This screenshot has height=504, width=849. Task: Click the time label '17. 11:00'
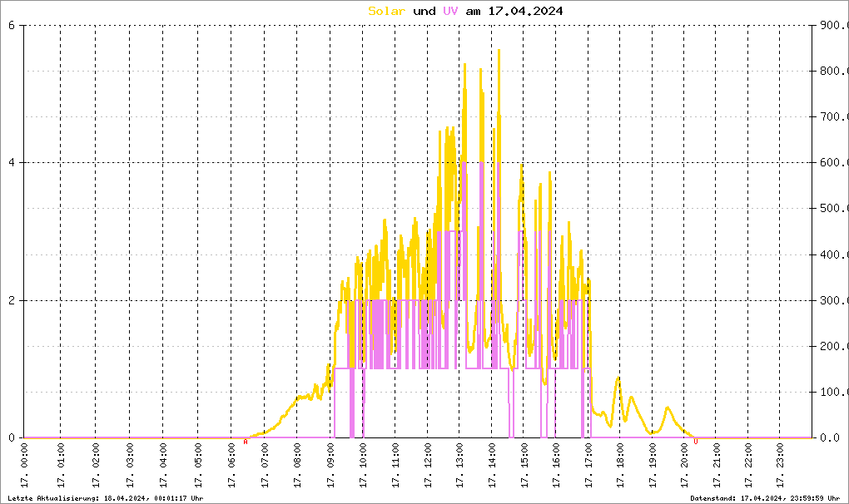point(396,466)
